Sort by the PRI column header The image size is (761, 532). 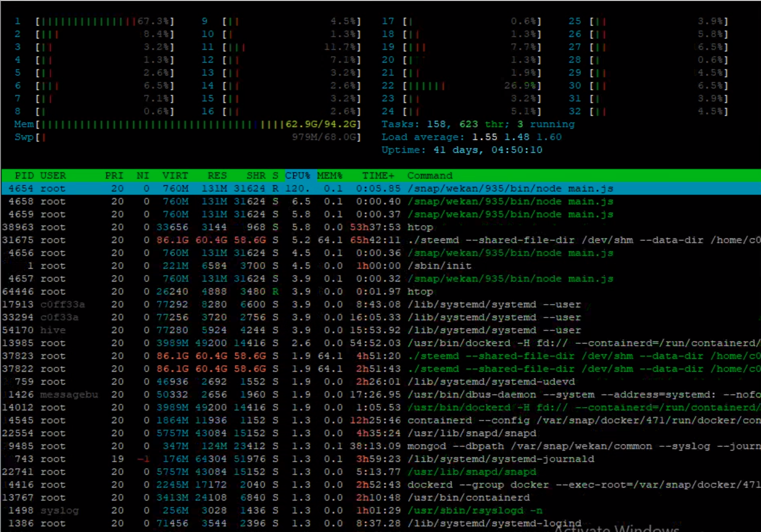tap(114, 175)
